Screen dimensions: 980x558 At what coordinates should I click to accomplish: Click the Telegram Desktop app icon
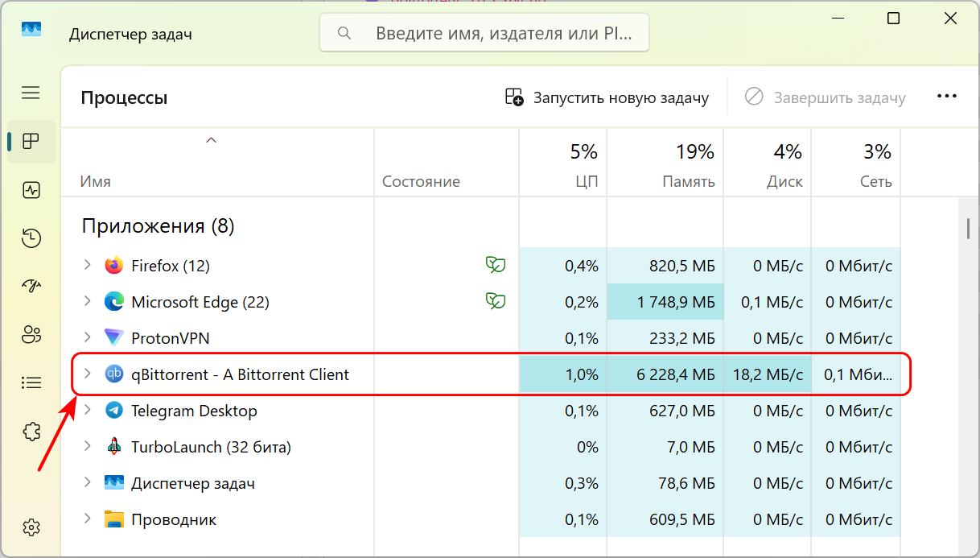click(114, 411)
